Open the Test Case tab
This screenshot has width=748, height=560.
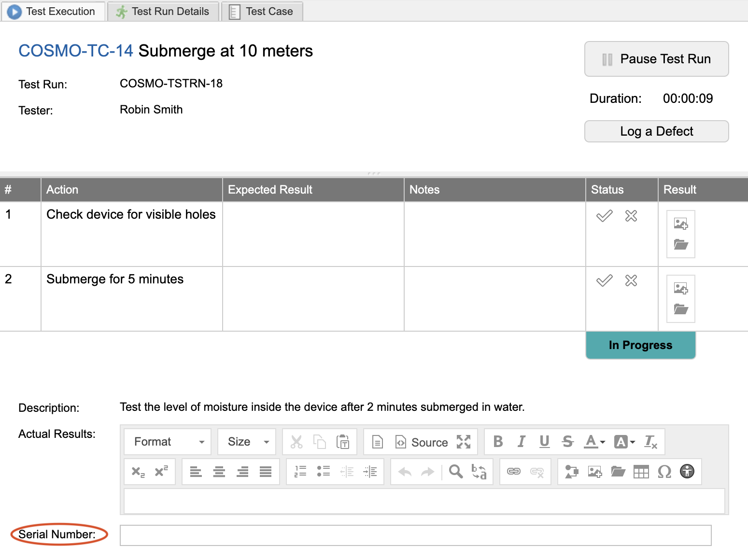tap(262, 12)
